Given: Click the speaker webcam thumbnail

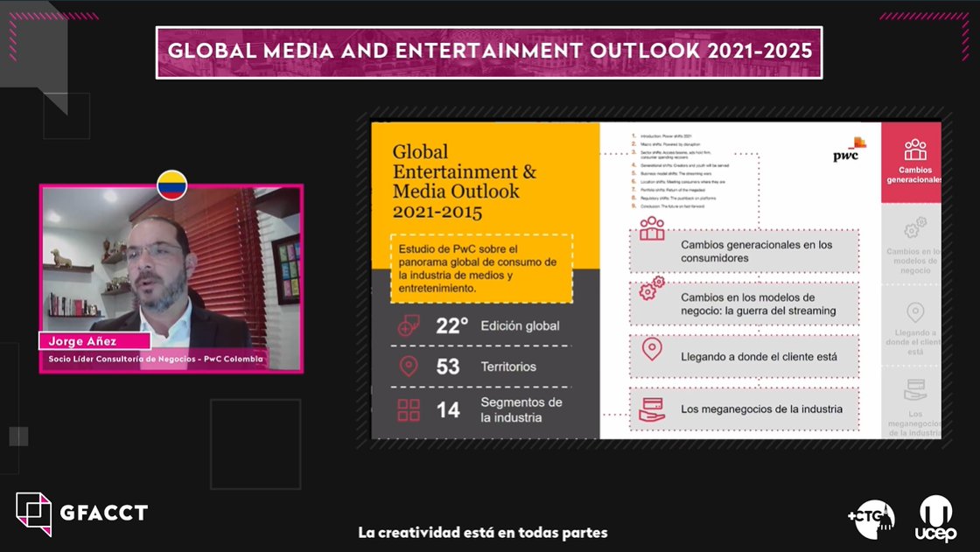Looking at the screenshot, I should (172, 280).
